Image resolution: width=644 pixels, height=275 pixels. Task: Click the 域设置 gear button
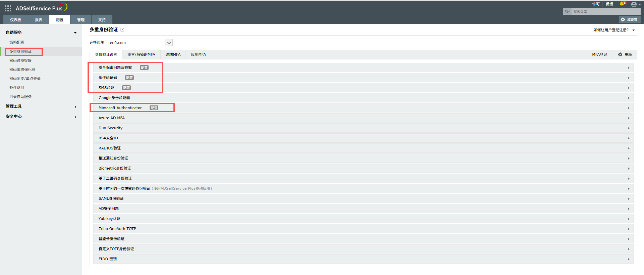click(x=629, y=20)
